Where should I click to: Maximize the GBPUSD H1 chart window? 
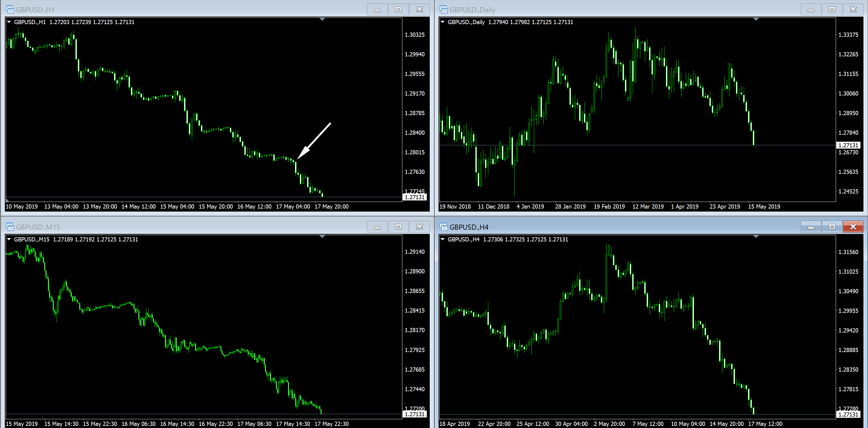(398, 9)
